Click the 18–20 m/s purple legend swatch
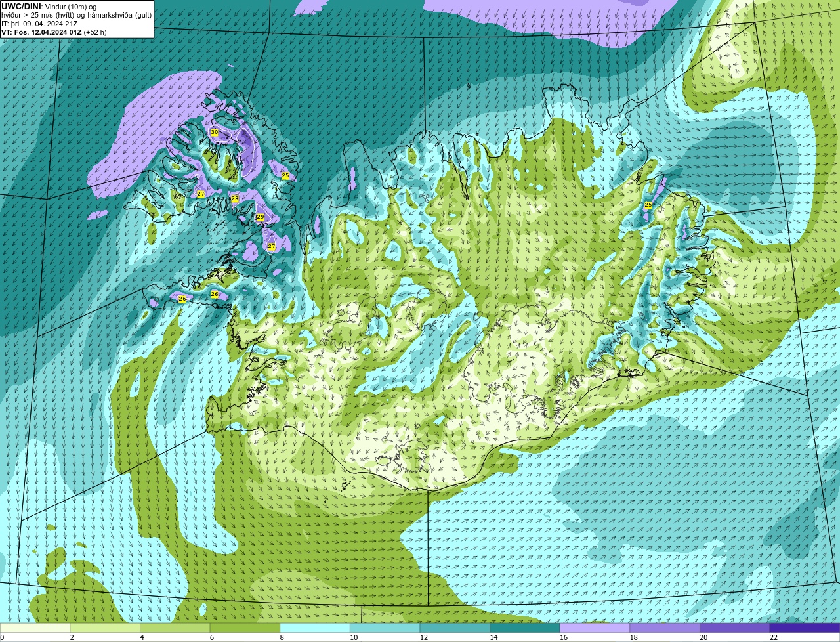 (x=665, y=628)
